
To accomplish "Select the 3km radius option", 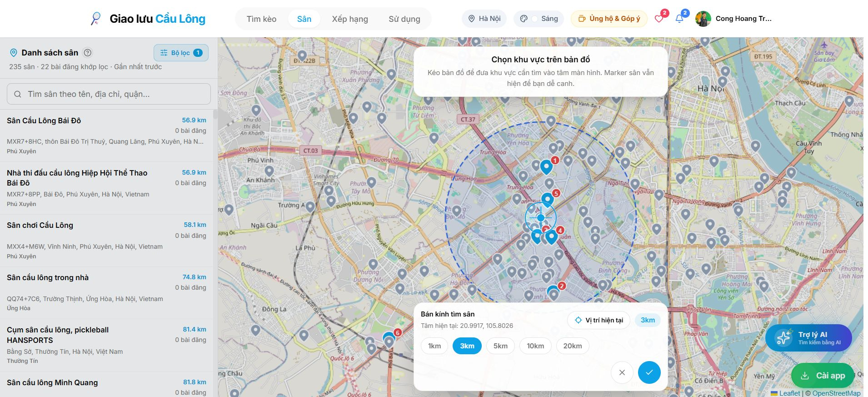I will point(467,346).
